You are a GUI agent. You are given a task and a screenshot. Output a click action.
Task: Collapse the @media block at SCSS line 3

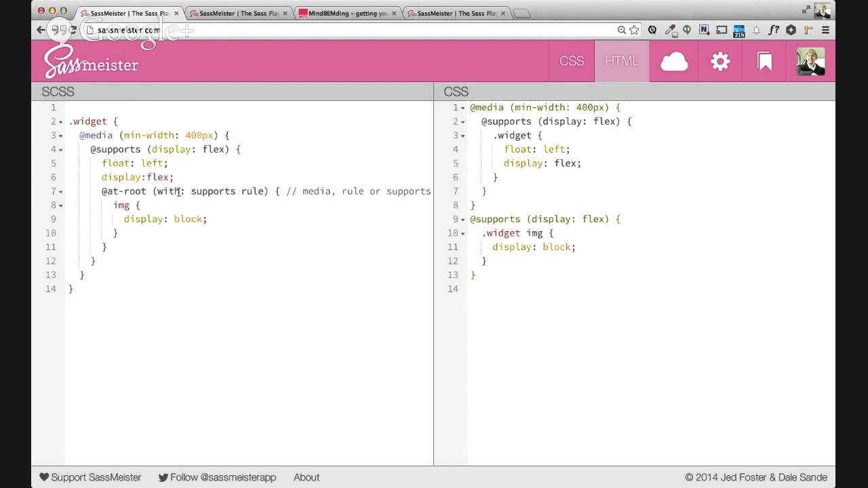(x=61, y=136)
